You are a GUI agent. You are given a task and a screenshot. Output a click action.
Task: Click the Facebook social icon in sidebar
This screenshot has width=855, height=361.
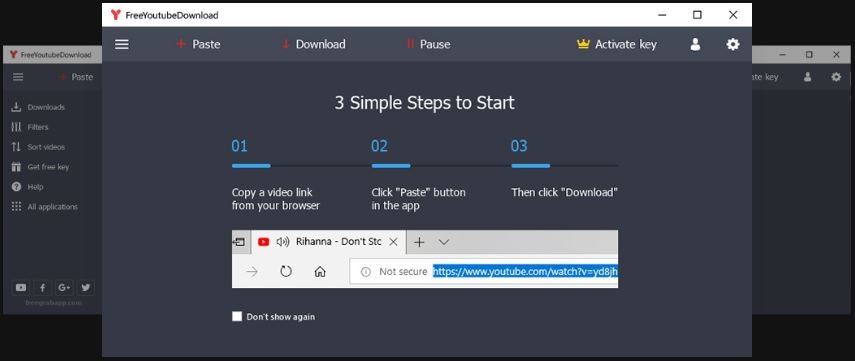[42, 287]
